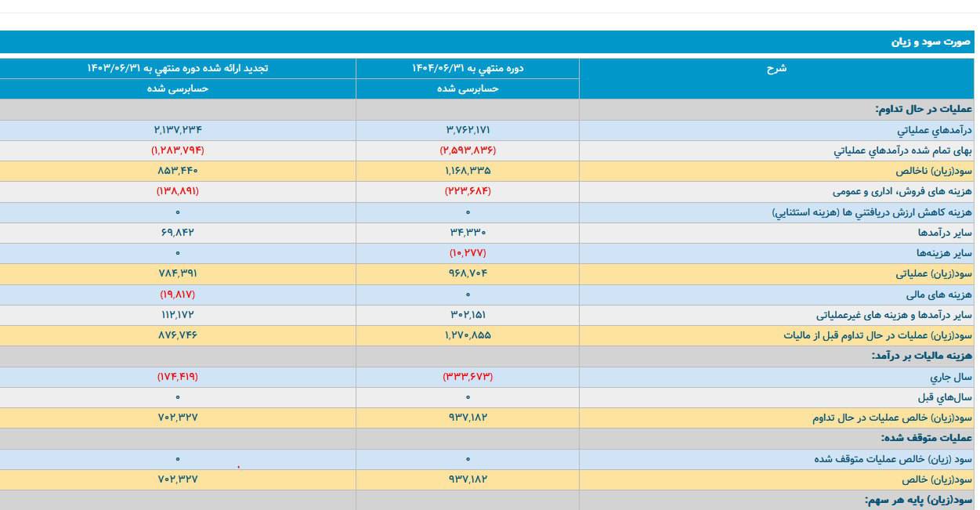Click the gross profit value ۱,۱۶۸,۳۳۵

click(468, 171)
